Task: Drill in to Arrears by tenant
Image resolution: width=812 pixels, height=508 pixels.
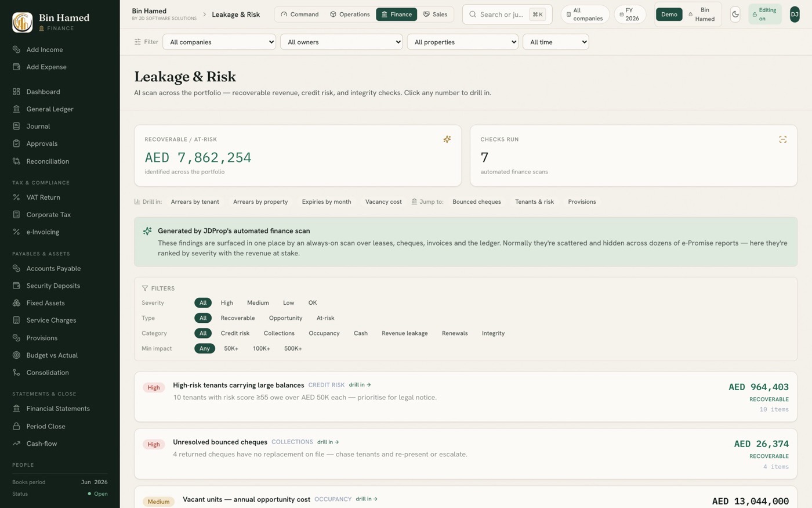Action: [x=195, y=202]
